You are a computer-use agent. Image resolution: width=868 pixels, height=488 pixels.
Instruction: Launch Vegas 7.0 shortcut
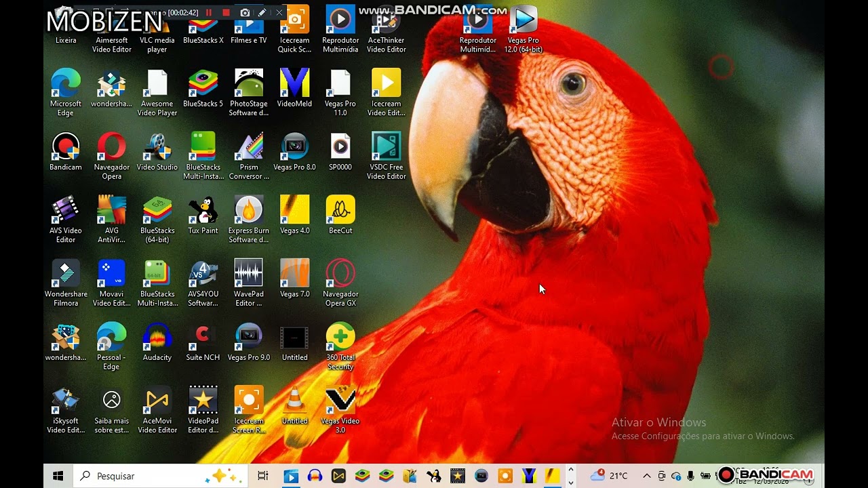pyautogui.click(x=294, y=279)
